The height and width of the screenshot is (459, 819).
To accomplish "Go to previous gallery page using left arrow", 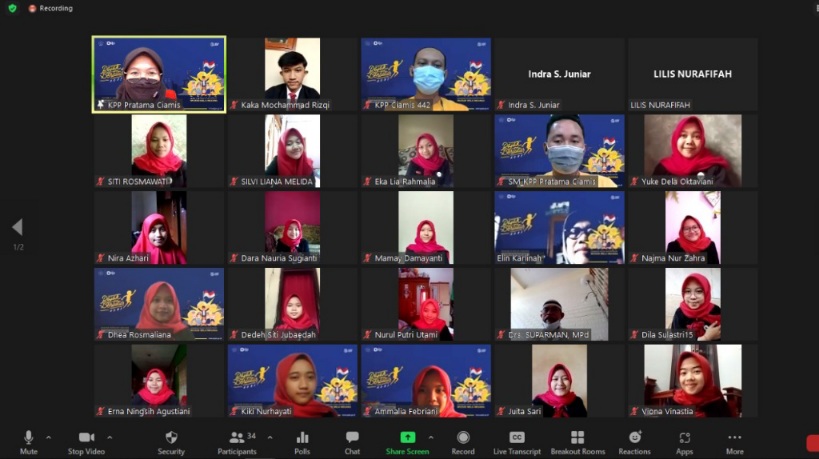I will tap(17, 227).
